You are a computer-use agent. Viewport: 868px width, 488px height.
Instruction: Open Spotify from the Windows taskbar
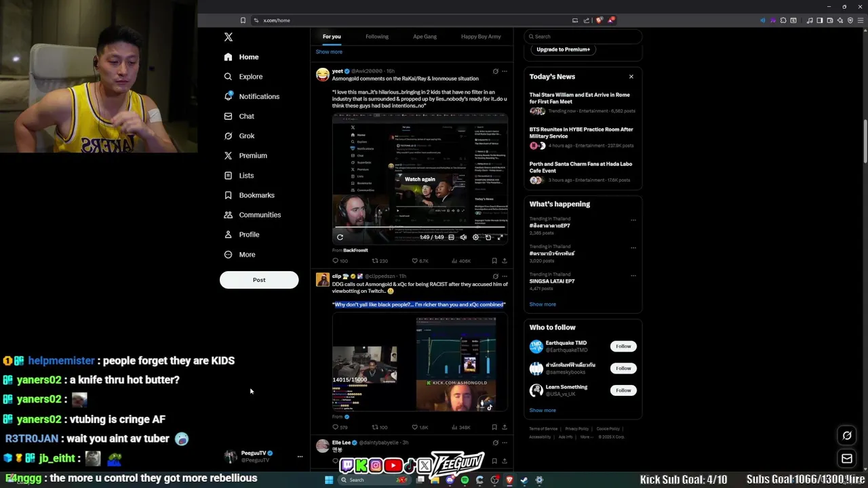(x=465, y=480)
